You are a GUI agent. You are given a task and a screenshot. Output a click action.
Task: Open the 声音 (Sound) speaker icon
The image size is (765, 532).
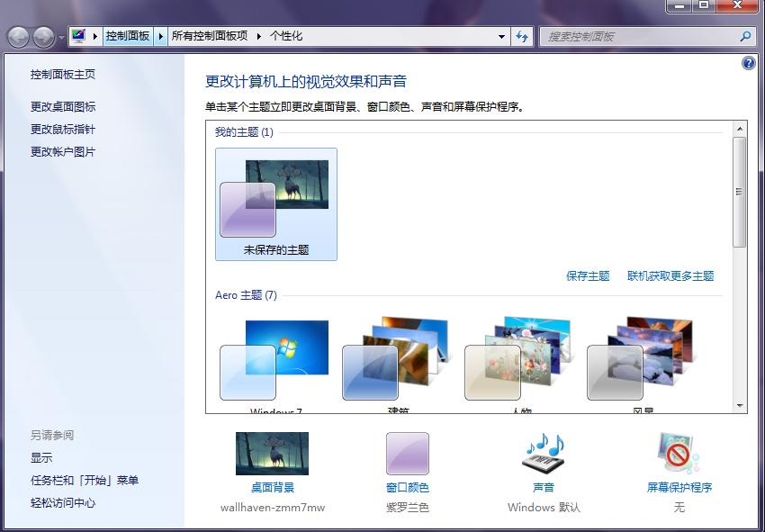click(x=544, y=452)
